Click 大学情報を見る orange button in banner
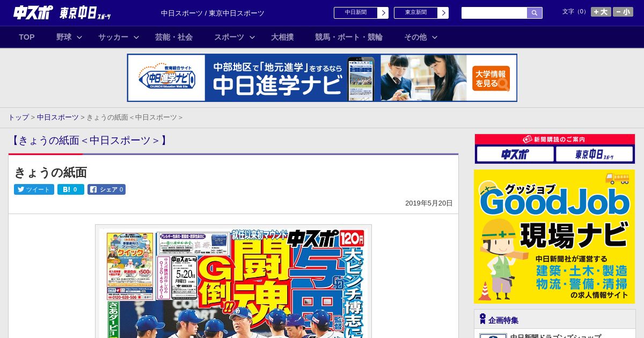This screenshot has width=644, height=338. (491, 78)
